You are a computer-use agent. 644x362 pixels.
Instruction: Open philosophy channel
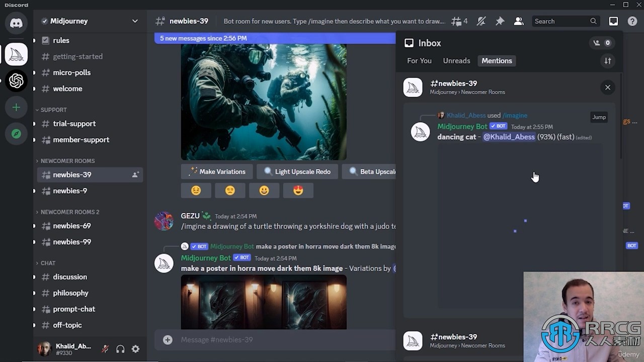90,293
